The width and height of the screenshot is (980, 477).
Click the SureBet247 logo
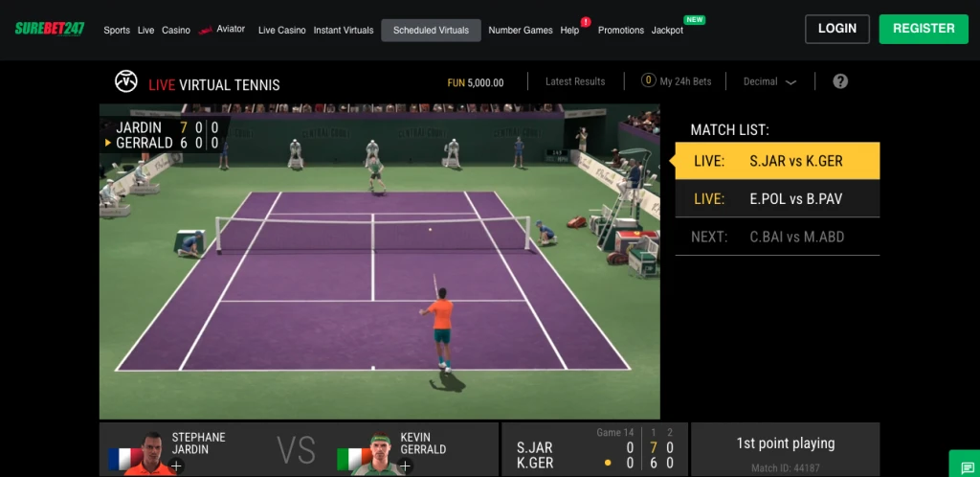tap(54, 29)
